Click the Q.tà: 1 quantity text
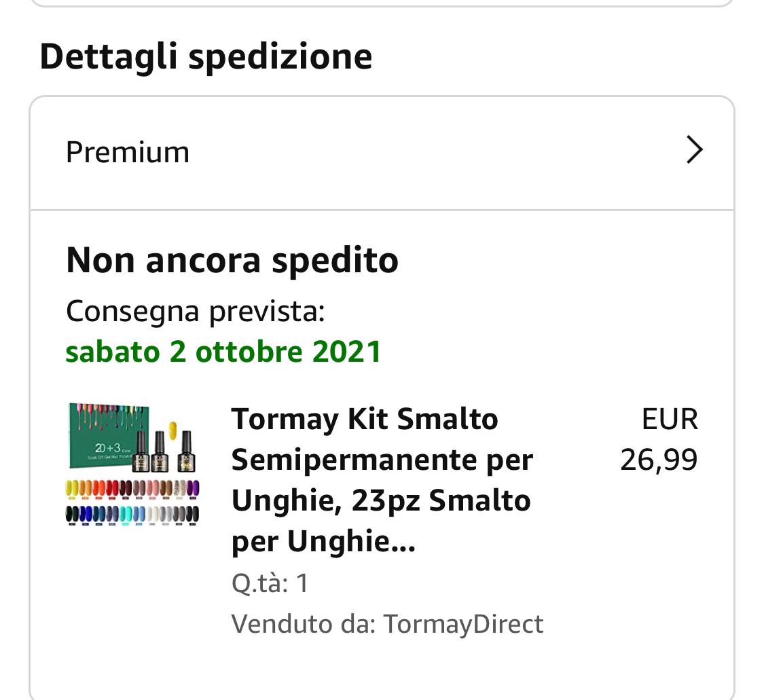Image resolution: width=764 pixels, height=700 pixels. [270, 583]
